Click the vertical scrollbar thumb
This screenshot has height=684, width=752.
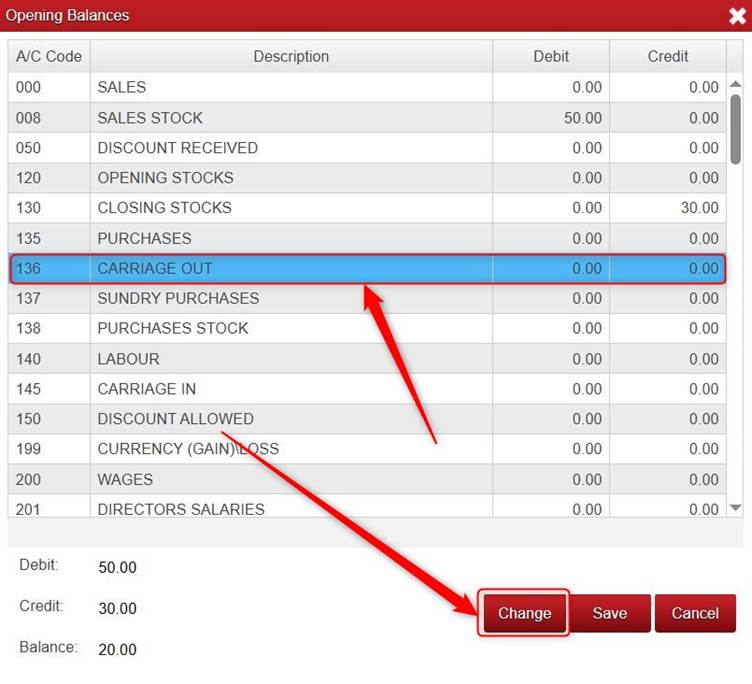(x=735, y=130)
